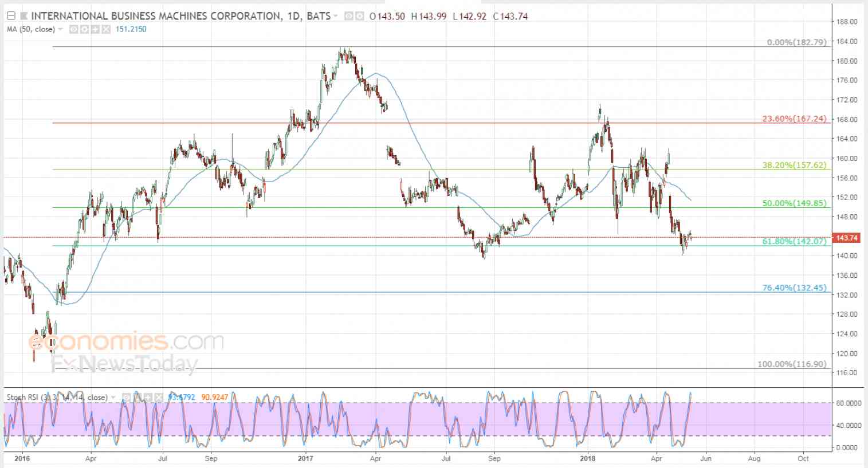Expand the Stoch RSI dropdown arrow

click(113, 397)
